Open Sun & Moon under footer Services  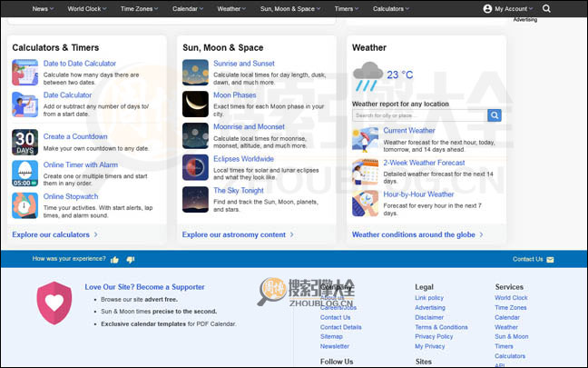pyautogui.click(x=511, y=336)
